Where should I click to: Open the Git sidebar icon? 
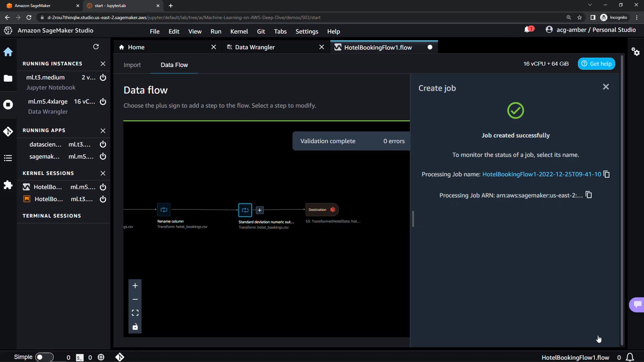coord(8,131)
